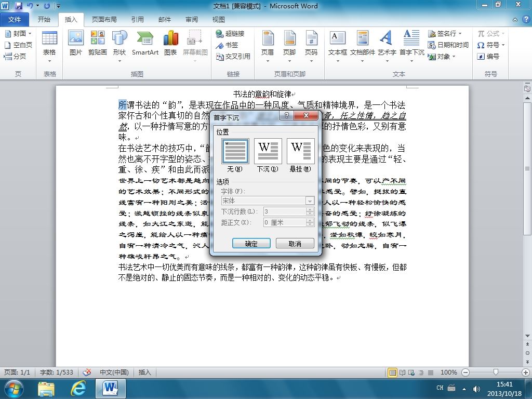Insert signature line (签名行)
This screenshot has height=399, width=532.
point(442,34)
